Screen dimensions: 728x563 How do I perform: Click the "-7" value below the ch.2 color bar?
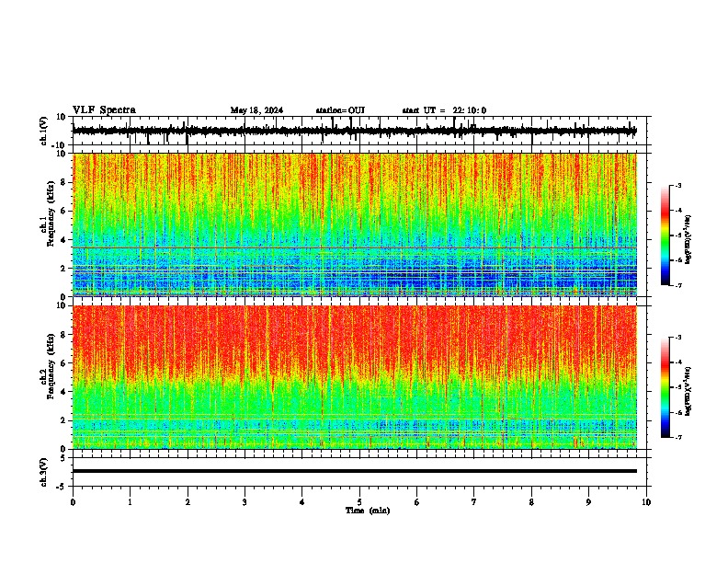678,437
